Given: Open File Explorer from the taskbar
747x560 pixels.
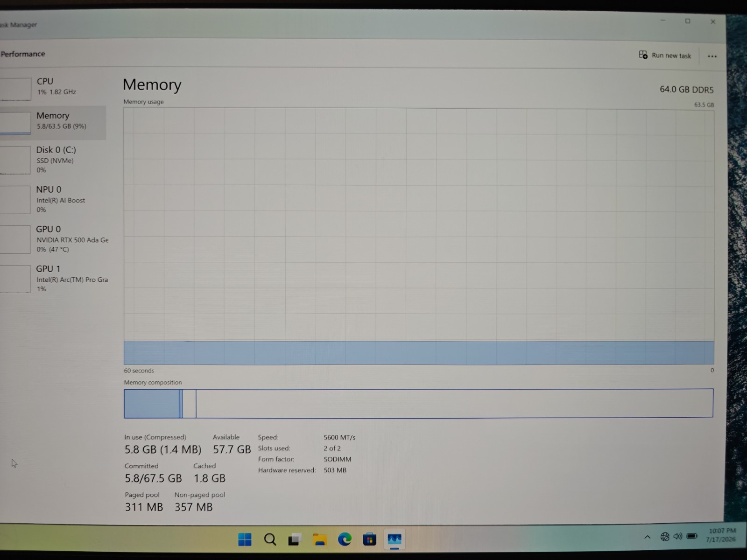Looking at the screenshot, I should [320, 539].
